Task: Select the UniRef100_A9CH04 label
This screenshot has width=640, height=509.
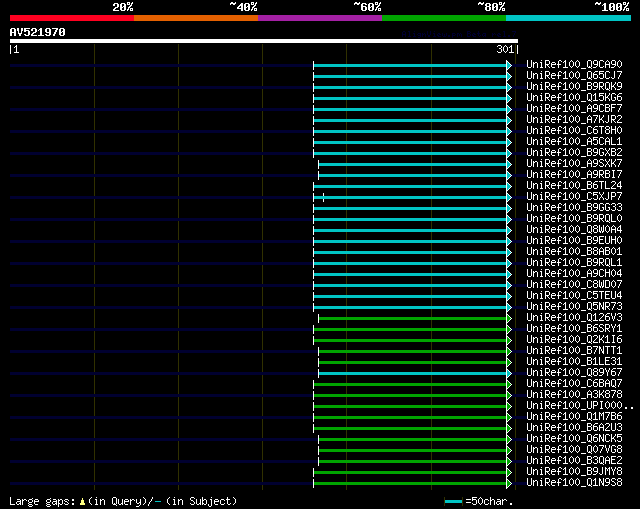Action: (x=574, y=274)
